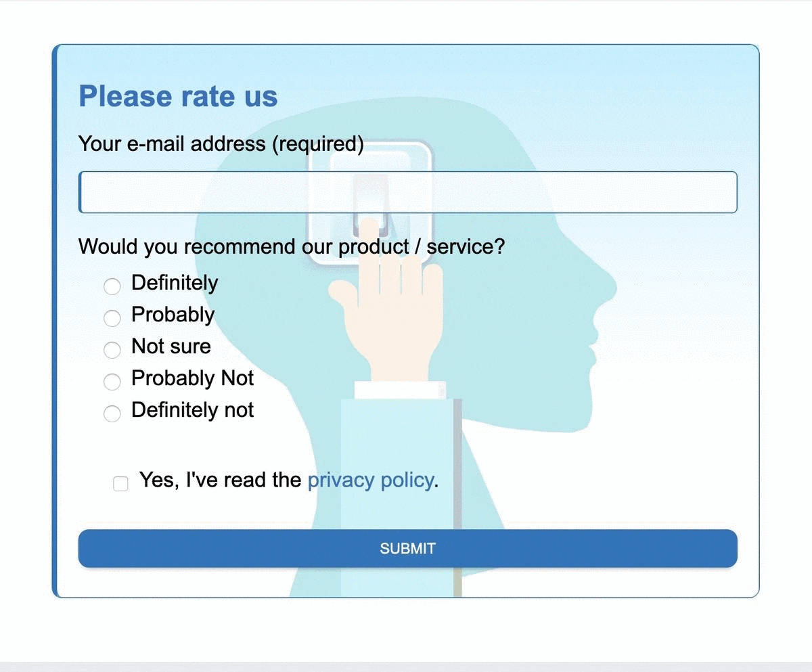
Task: Submit the rating form
Action: pyautogui.click(x=408, y=548)
